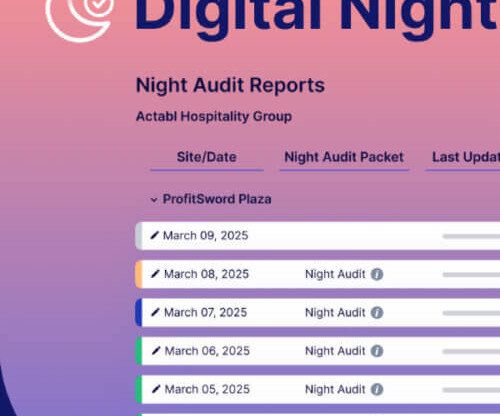500x416 pixels.
Task: Sort by Site/Date column header
Action: (x=207, y=157)
